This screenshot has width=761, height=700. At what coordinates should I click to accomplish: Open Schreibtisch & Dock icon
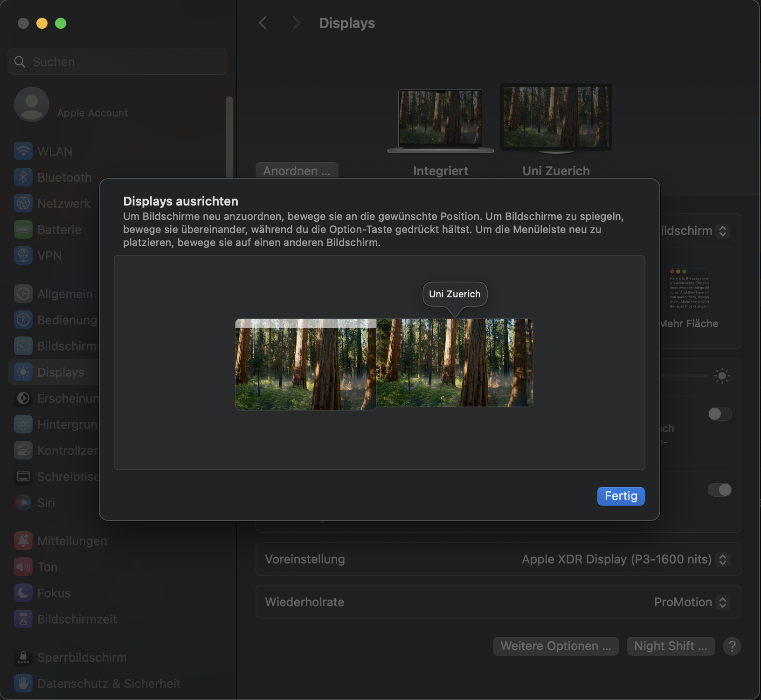click(23, 476)
